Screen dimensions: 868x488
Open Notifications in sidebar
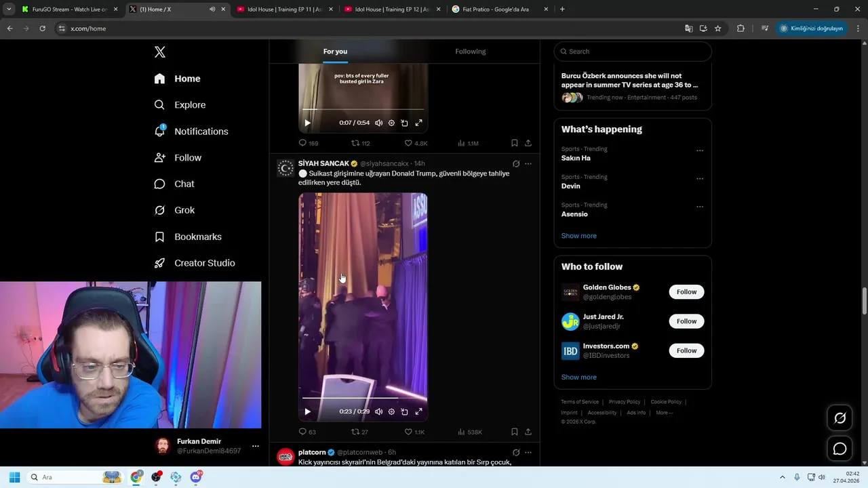(x=191, y=131)
